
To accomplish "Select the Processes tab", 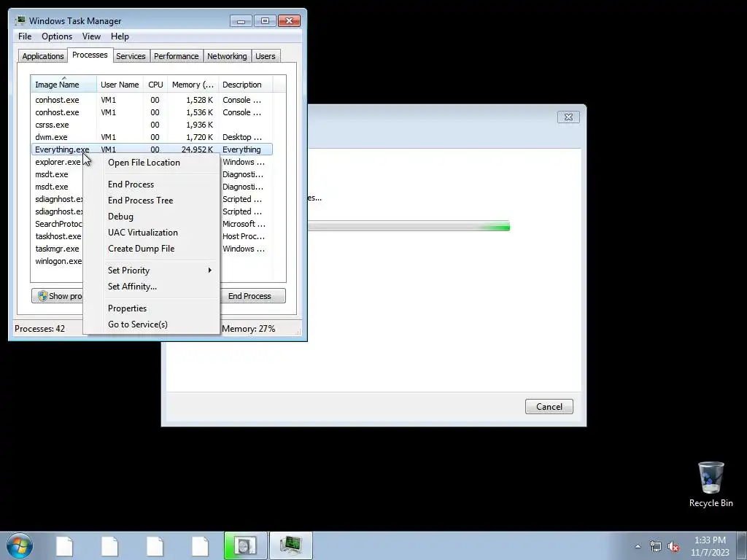I will coord(90,55).
